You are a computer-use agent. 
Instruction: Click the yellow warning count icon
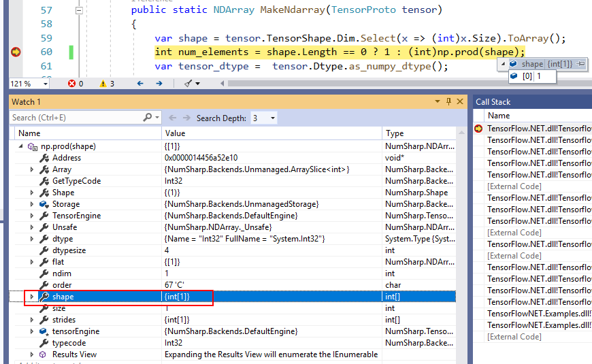pyautogui.click(x=103, y=84)
